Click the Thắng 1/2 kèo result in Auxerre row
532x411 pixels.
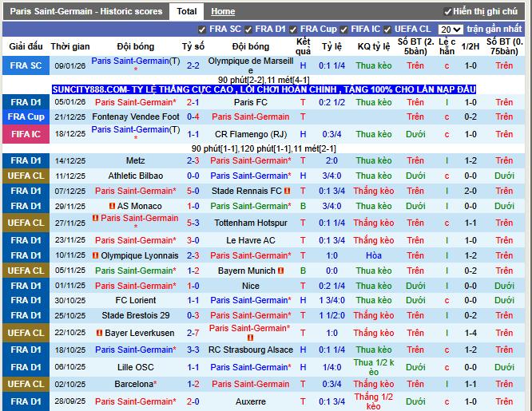click(x=374, y=401)
